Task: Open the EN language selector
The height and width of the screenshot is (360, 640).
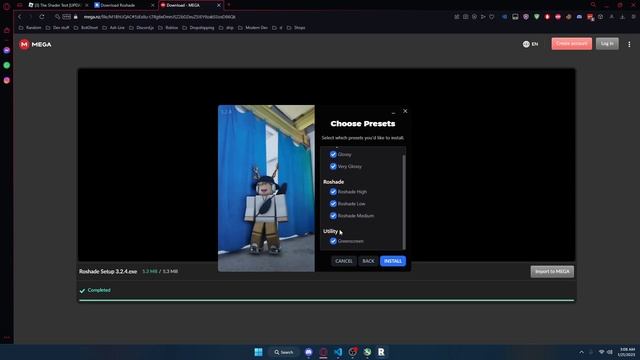Action: tap(530, 44)
